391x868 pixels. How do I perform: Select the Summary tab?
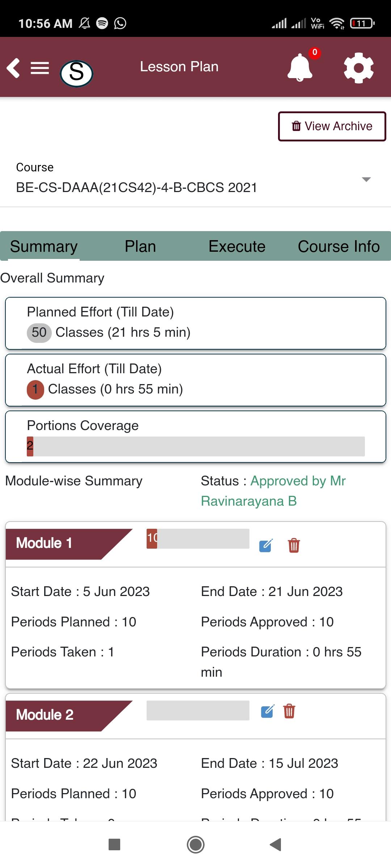44,246
